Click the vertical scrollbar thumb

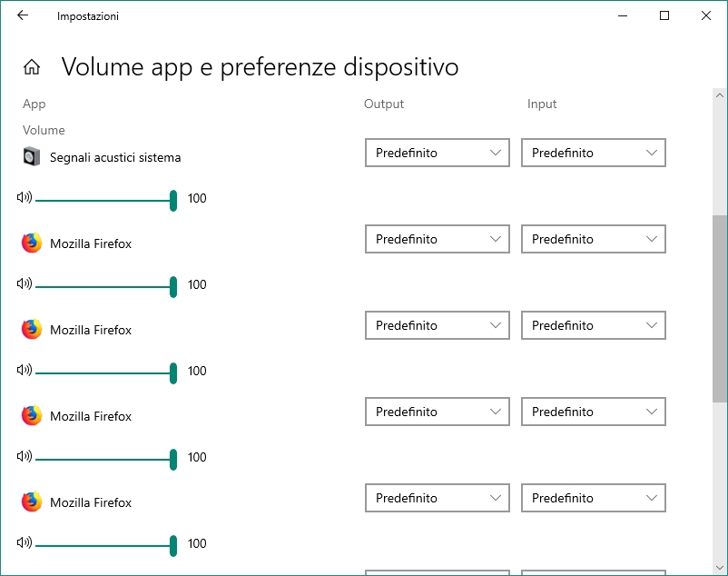click(720, 309)
